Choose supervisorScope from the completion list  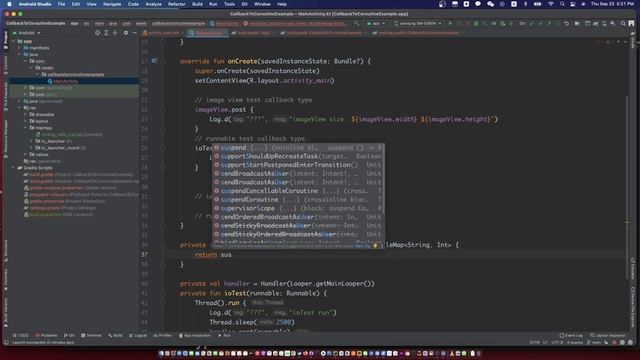298,208
